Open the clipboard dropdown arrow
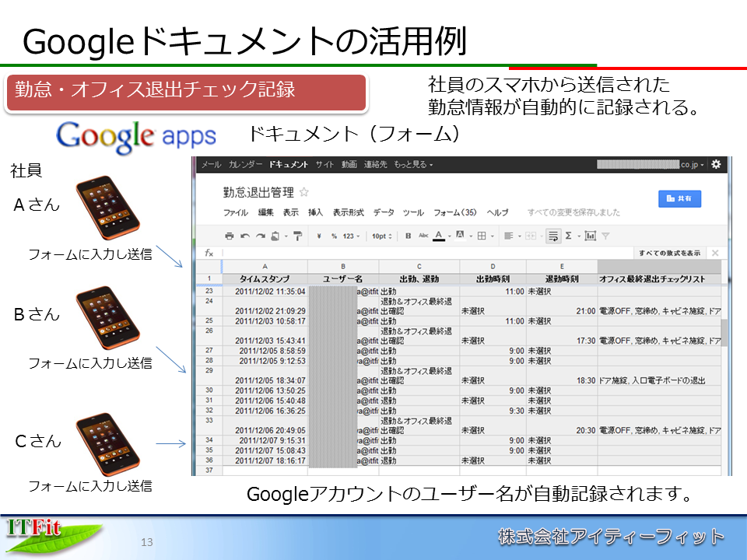Screen dimensions: 747x560 (x=286, y=236)
